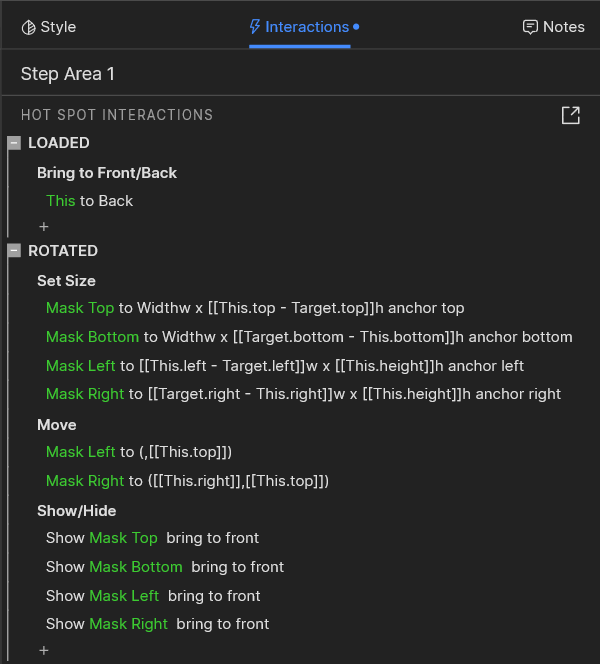Viewport: 600px width, 664px height.
Task: Add action under LOADED with plus
Action: coord(43,227)
